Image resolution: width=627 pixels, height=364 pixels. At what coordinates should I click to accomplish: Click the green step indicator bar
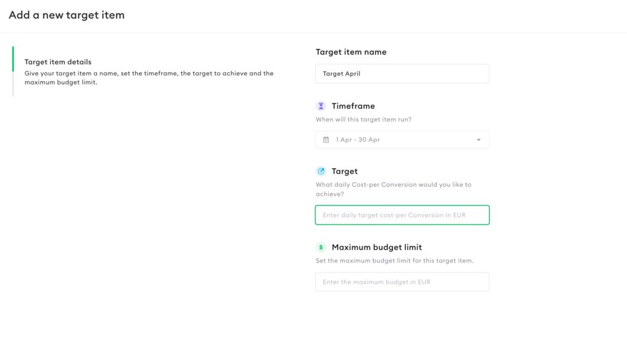13,59
